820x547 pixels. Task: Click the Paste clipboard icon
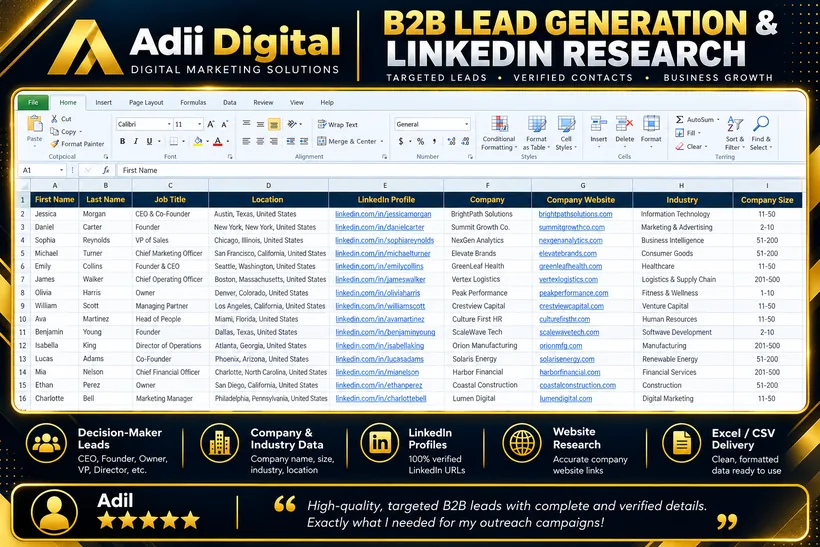tap(35, 123)
